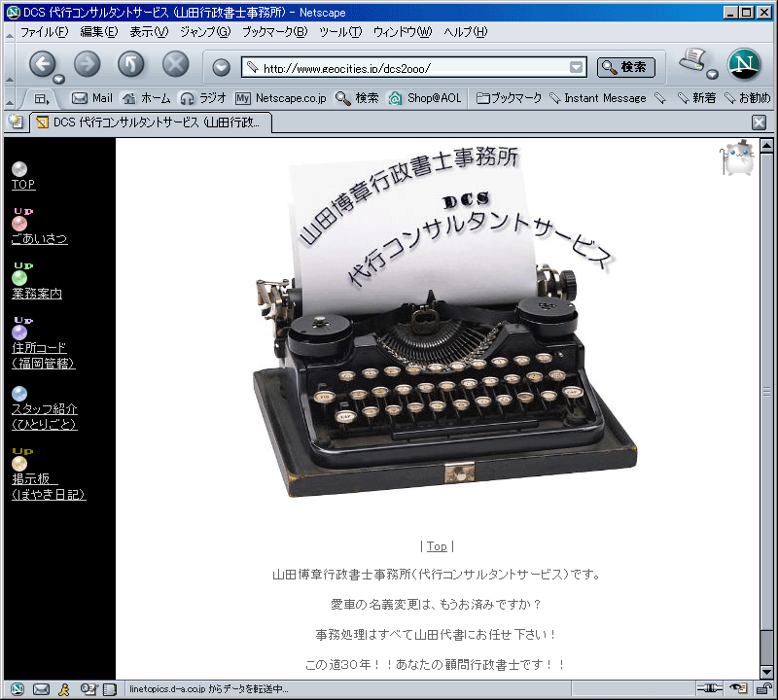Open the ラジオ radio shortcut
Screen dimensions: 778x700
tap(203, 98)
